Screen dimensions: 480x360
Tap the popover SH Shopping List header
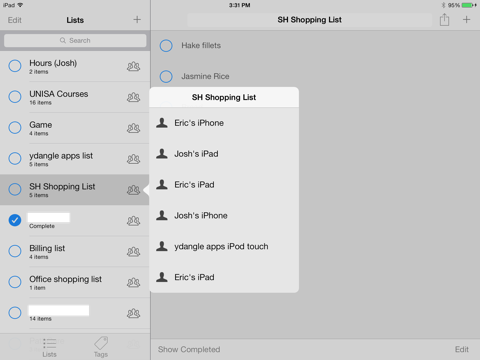point(224,97)
